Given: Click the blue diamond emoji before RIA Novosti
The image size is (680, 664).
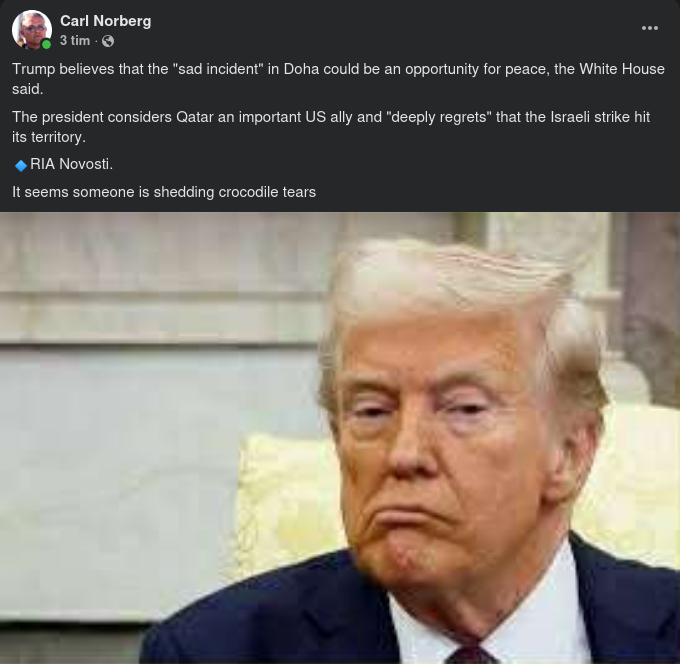Looking at the screenshot, I should (21, 165).
